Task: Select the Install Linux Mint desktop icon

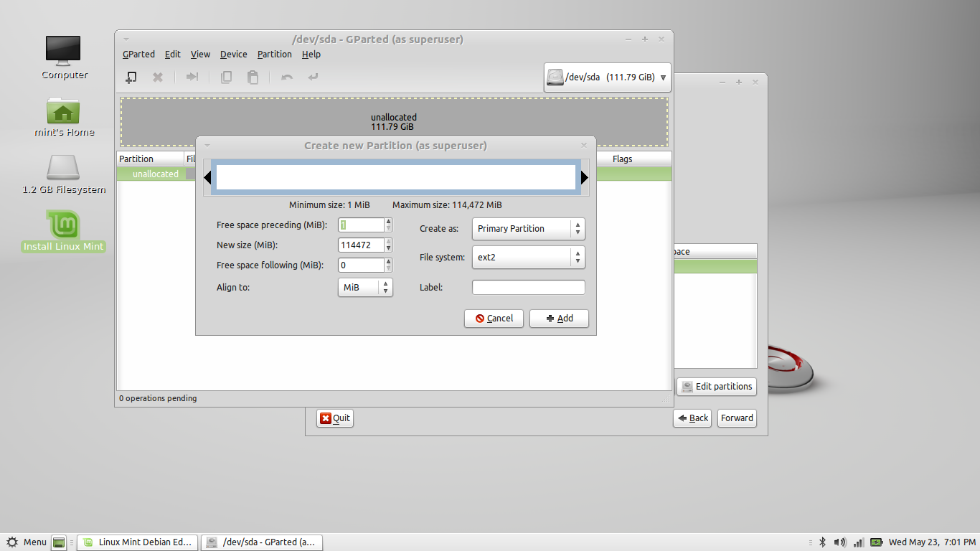Action: coord(64,231)
